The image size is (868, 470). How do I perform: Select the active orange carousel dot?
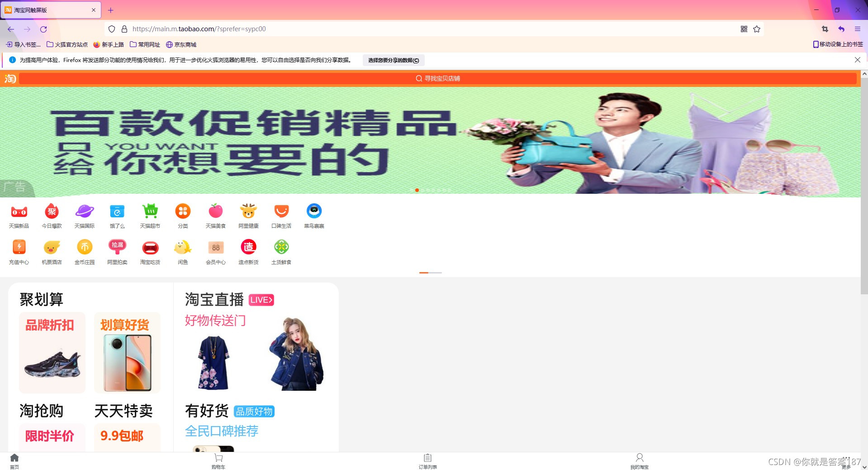tap(417, 190)
